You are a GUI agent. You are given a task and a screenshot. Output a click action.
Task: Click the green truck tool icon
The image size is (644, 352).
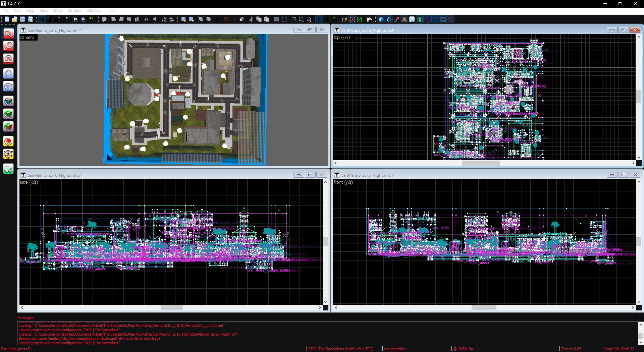point(8,169)
